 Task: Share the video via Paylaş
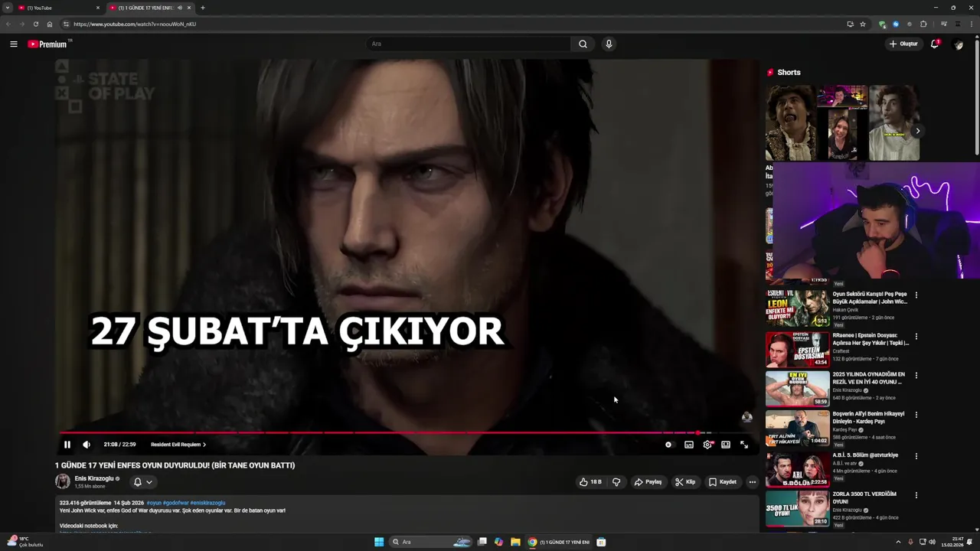pos(648,482)
